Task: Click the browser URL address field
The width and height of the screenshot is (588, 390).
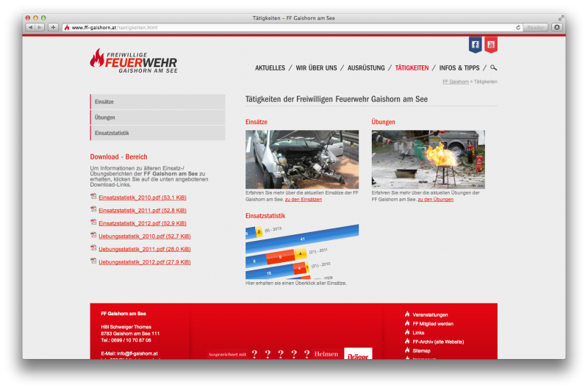Action: pyautogui.click(x=293, y=27)
